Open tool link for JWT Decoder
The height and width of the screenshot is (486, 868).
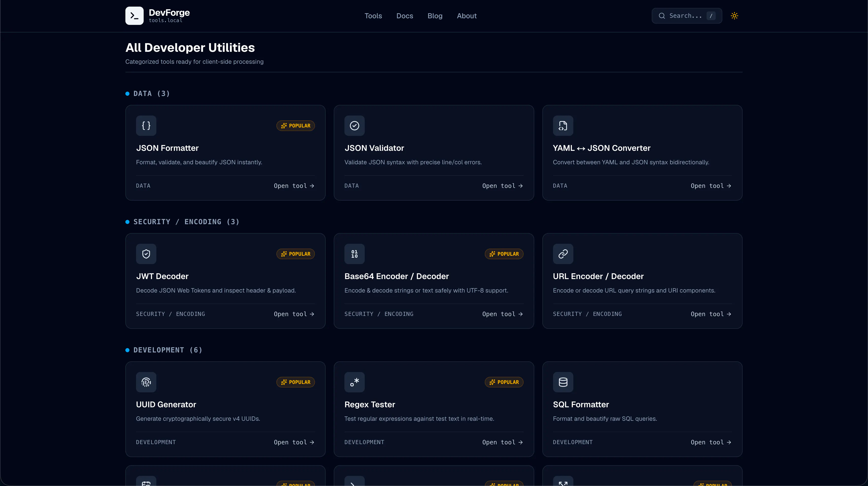[x=294, y=314]
